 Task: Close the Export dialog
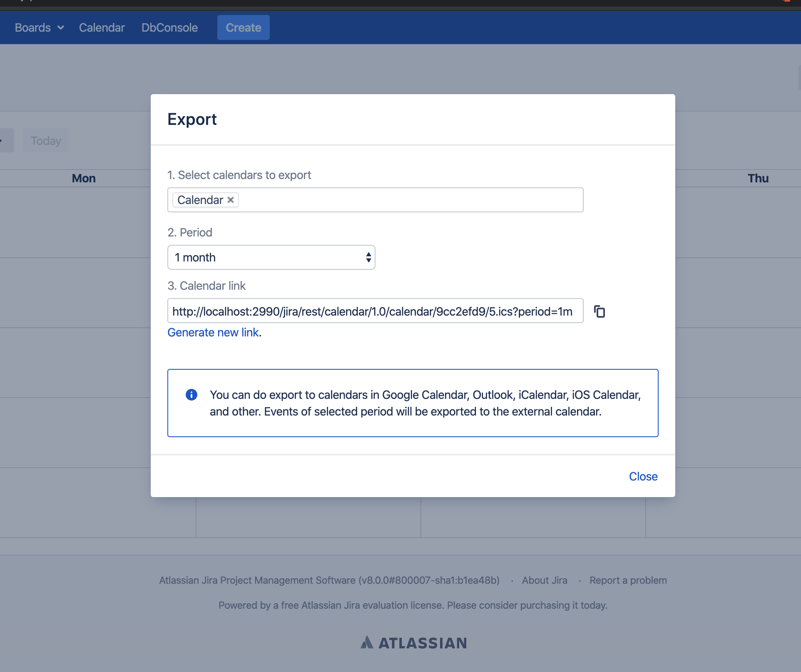coord(643,476)
